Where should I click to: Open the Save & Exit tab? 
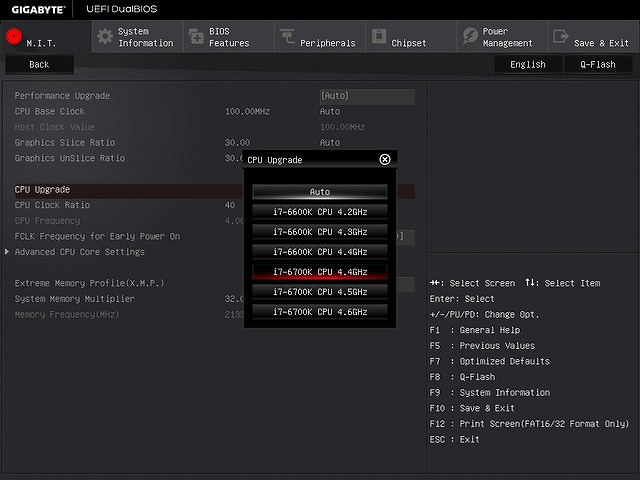coord(594,37)
